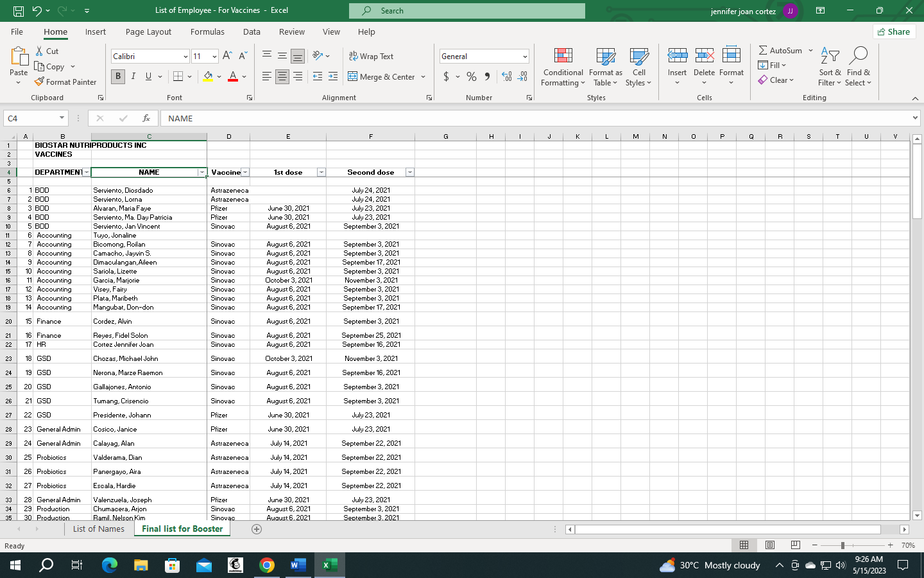Toggle Center horizontal alignment
Screen dimensions: 924x578
(x=282, y=76)
